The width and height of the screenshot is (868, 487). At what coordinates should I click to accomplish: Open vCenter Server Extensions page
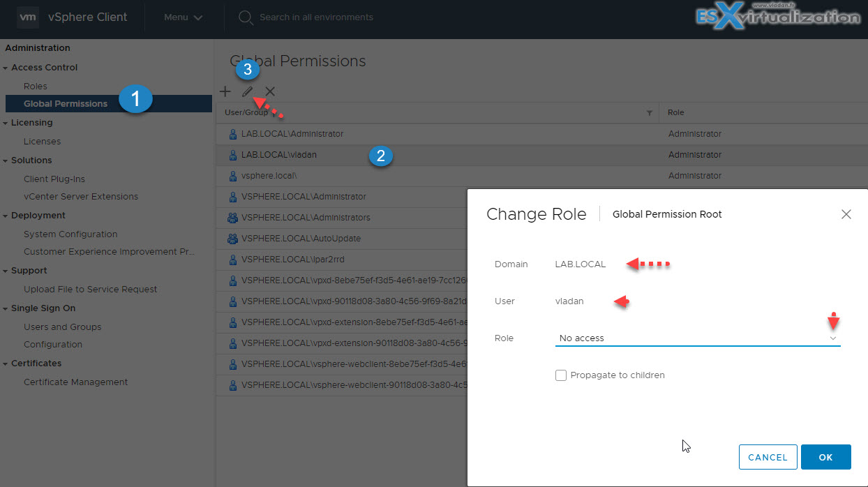tap(81, 196)
